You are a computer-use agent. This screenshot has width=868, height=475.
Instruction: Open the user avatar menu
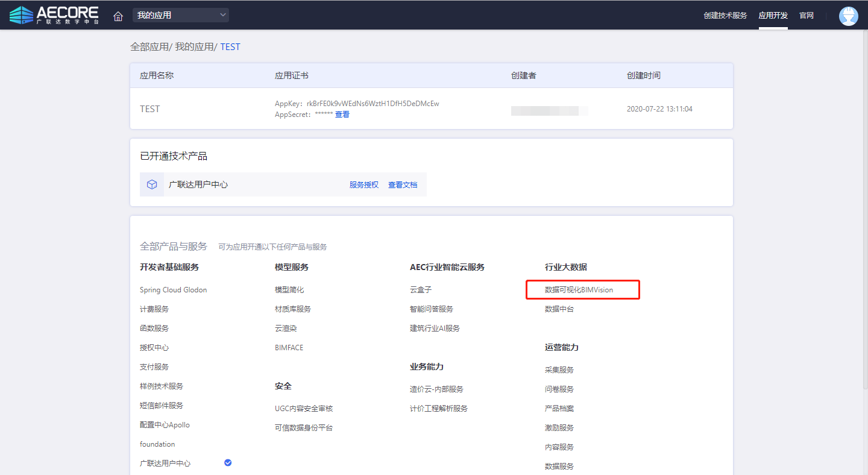click(848, 16)
